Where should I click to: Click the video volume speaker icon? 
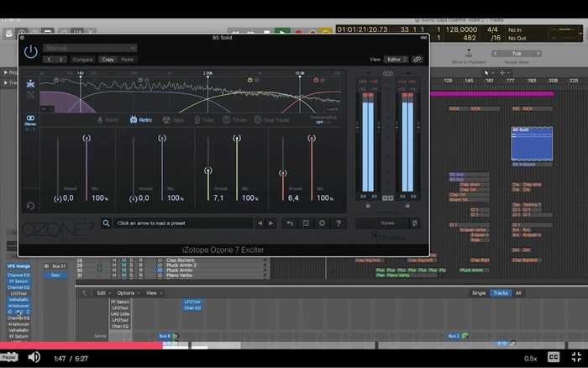click(34, 357)
